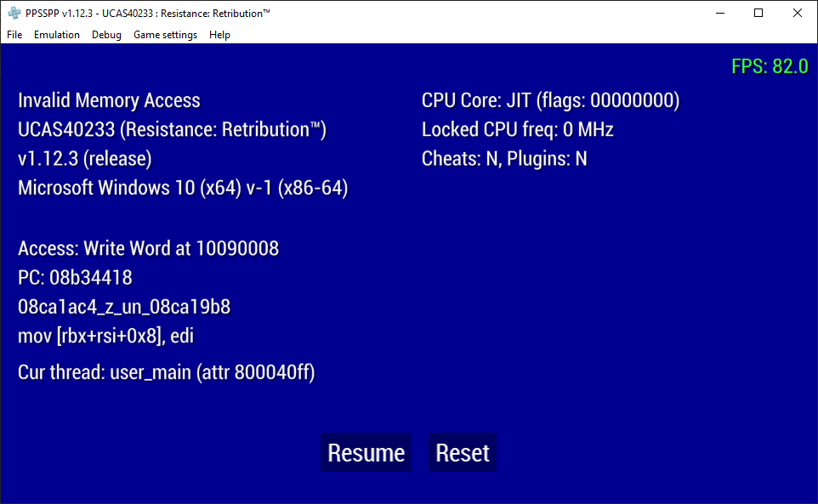Click the 'v1.12.3 (release)' text
This screenshot has height=504, width=818.
click(84, 159)
